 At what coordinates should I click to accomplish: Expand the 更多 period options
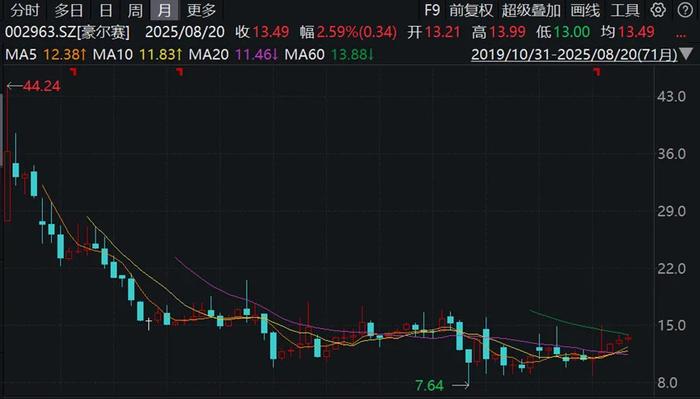coord(201,10)
